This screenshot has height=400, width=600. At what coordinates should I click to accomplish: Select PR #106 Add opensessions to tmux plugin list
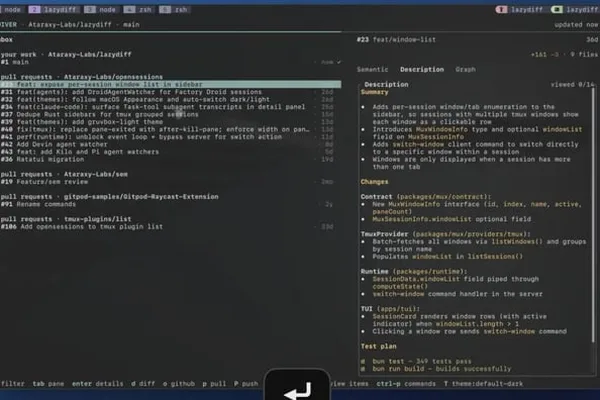click(x=170, y=227)
